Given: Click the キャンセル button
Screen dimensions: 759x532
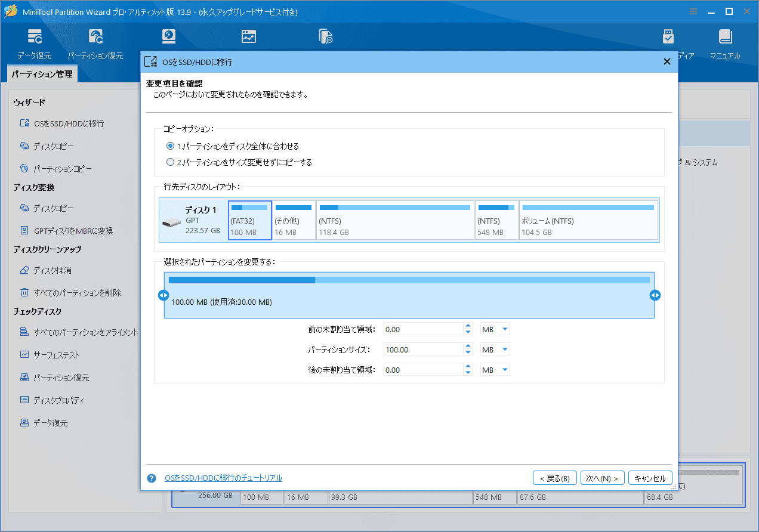Looking at the screenshot, I should tap(650, 478).
